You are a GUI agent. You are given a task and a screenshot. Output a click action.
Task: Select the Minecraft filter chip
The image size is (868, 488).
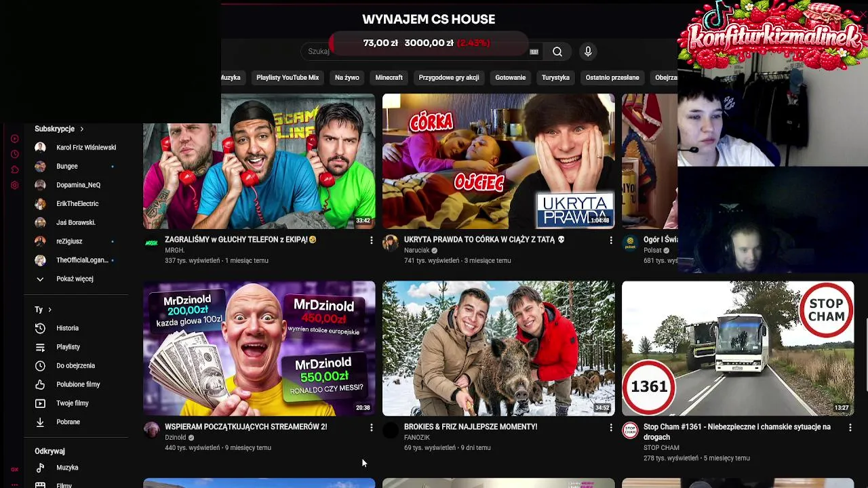(x=389, y=77)
